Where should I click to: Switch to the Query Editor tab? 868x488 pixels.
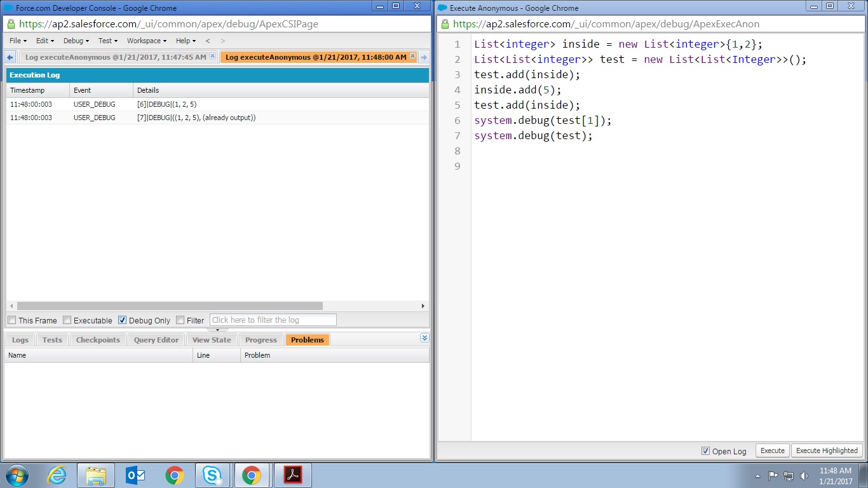click(x=156, y=340)
